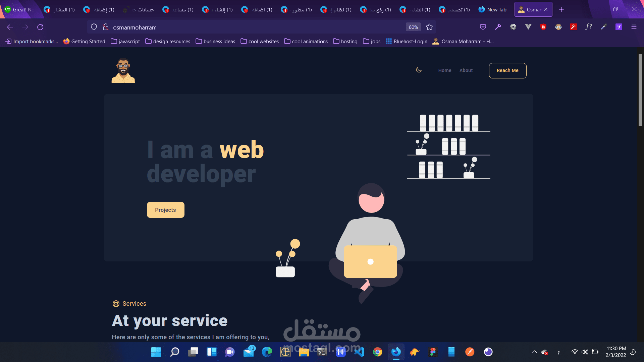Toggle dark mode moon icon in site header

tap(419, 70)
